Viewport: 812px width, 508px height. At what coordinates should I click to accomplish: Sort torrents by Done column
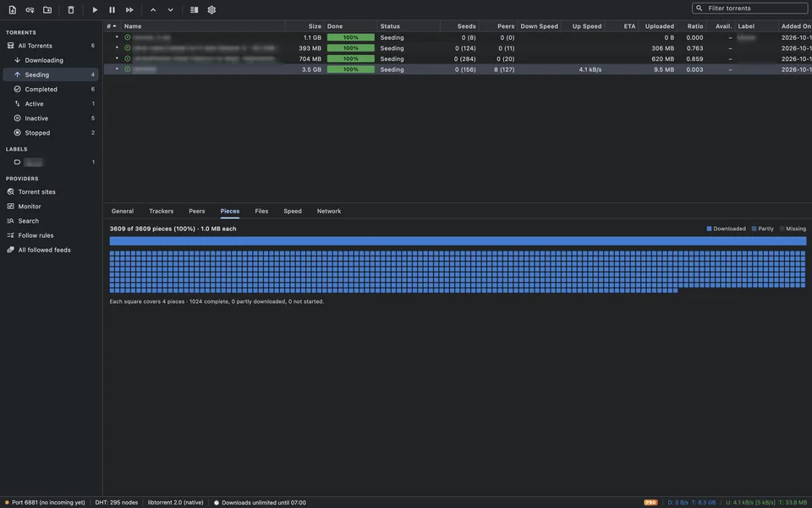coord(350,26)
